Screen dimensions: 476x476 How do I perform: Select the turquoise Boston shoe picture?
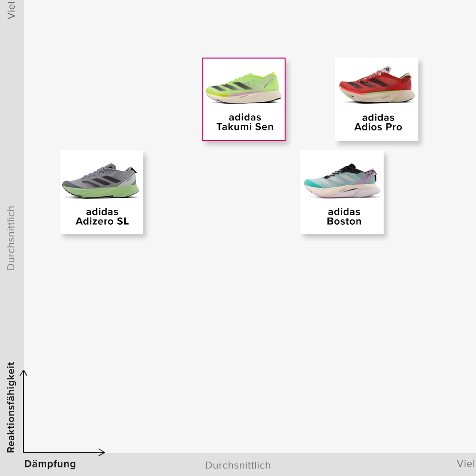pos(342,181)
